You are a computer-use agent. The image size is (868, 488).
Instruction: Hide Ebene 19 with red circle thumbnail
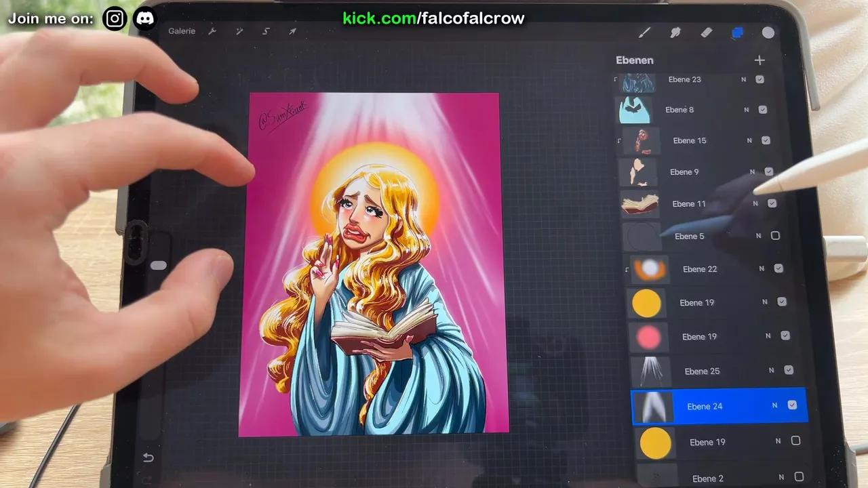pyautogui.click(x=785, y=335)
